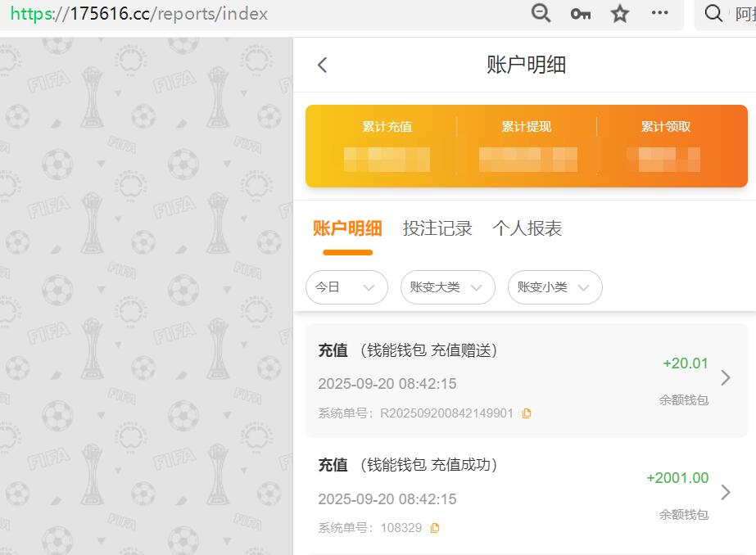This screenshot has width=756, height=555.
Task: Open the 今日 date filter dropdown
Action: (346, 287)
